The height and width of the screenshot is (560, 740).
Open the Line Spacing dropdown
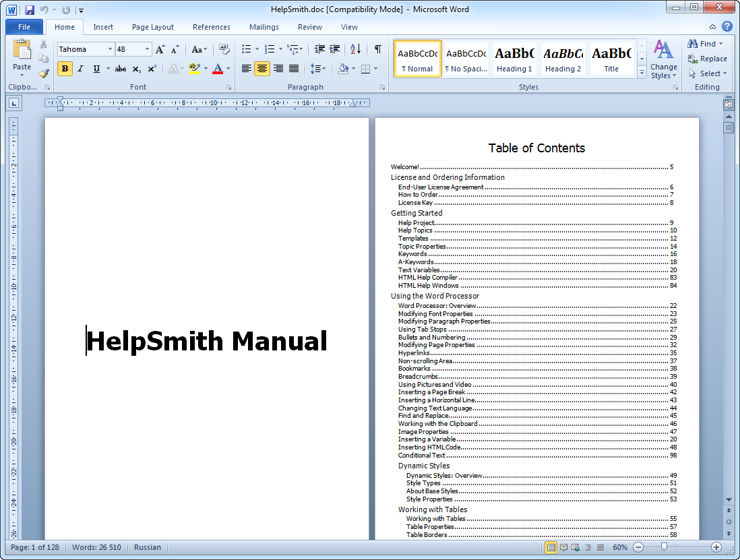click(x=318, y=69)
